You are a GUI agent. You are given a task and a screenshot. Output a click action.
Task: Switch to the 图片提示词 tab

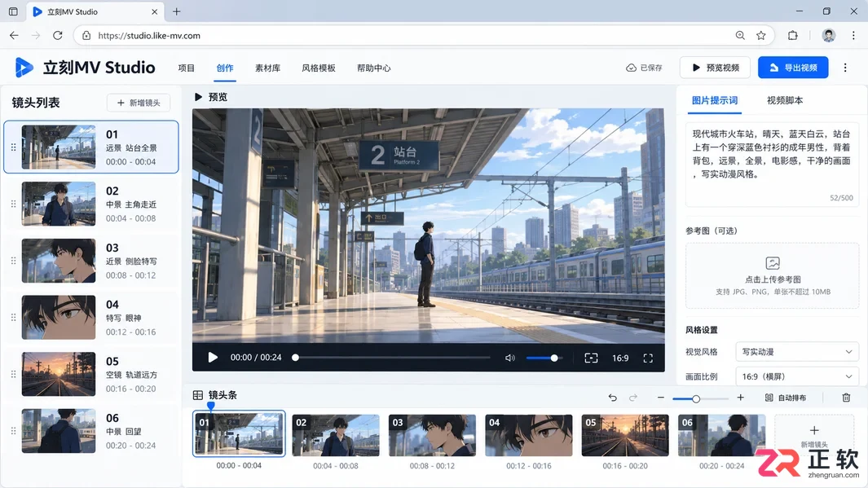click(715, 100)
